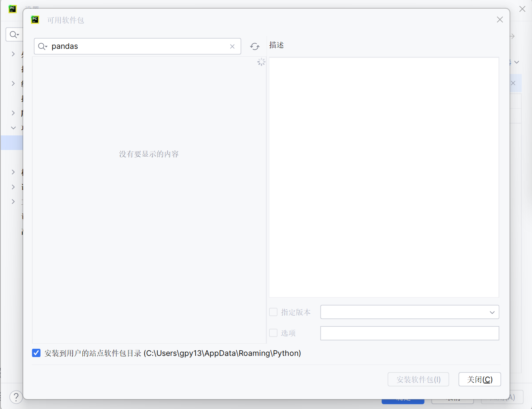532x409 pixels.
Task: Enable the 选项 checkbox
Action: point(273,333)
